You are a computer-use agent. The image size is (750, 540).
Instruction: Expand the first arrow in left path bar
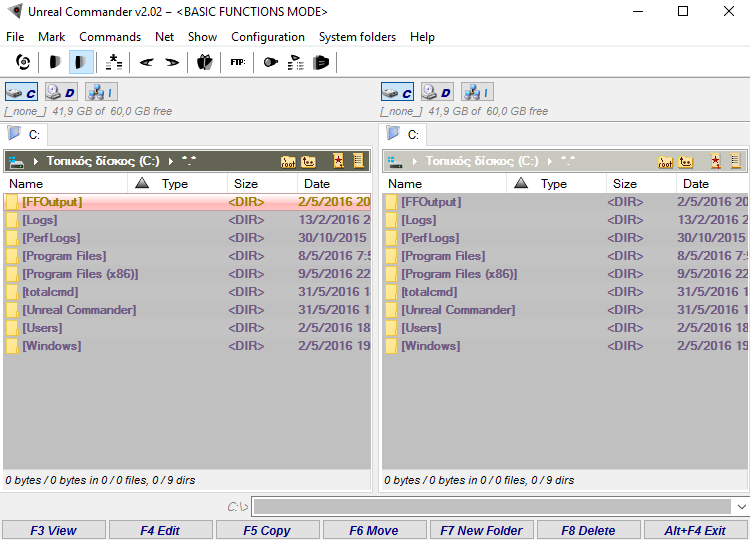(36, 162)
